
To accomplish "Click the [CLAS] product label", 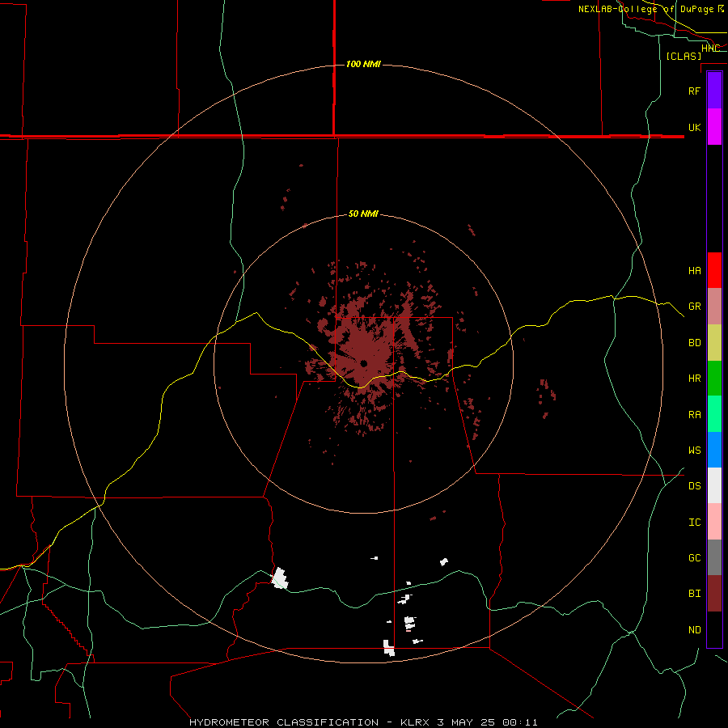I will pos(684,56).
